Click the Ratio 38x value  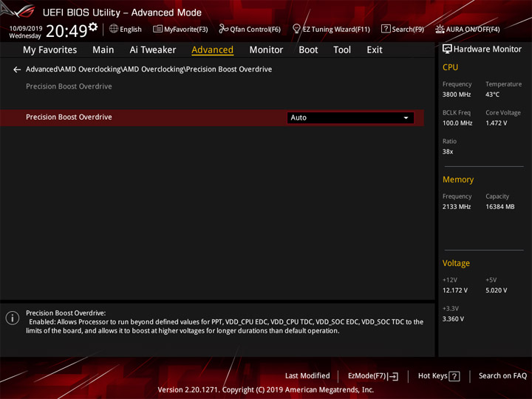448,151
